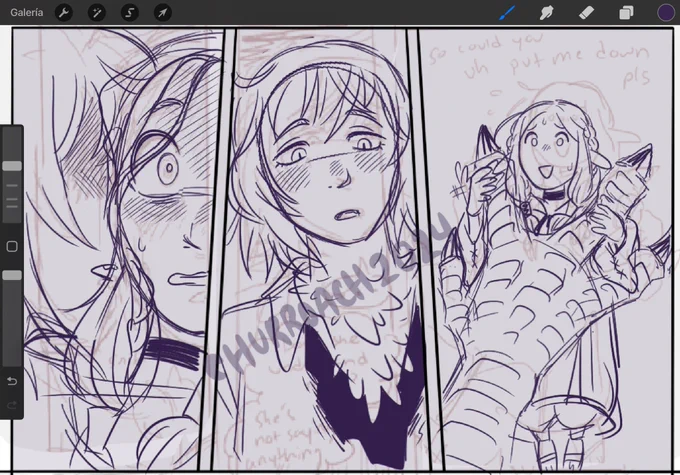Open the Adjustments magic wand menu
The image size is (680, 475).
[97, 13]
